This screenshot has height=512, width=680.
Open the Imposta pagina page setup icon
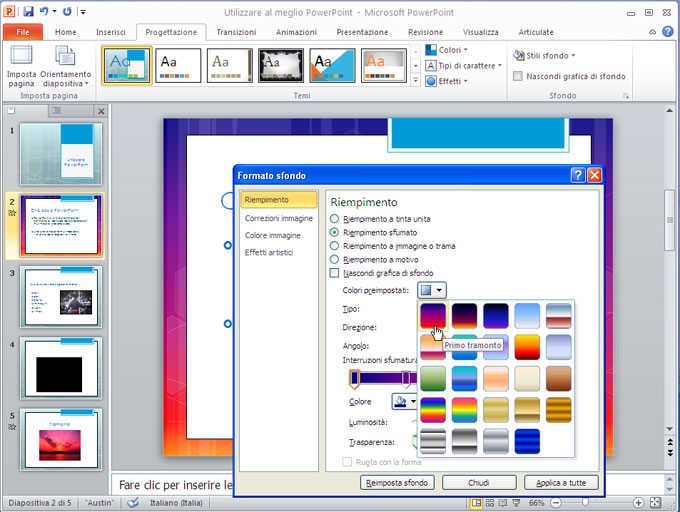(21, 65)
